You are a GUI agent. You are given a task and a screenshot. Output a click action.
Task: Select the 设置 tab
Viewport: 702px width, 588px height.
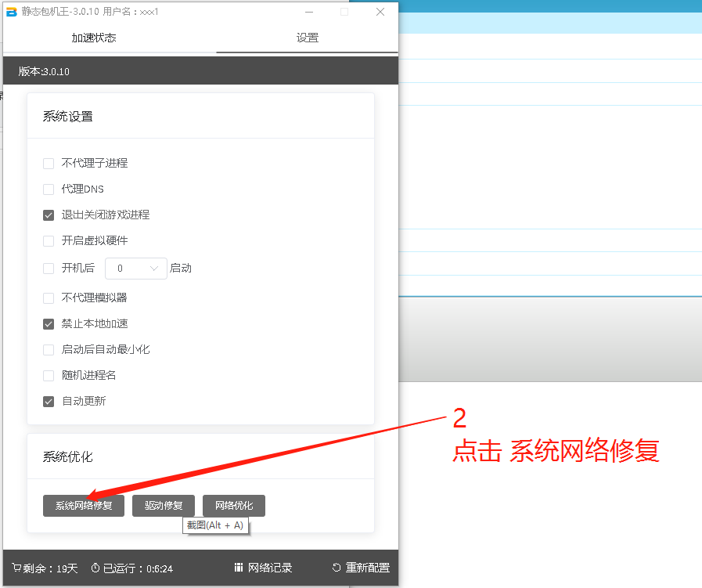tap(307, 38)
